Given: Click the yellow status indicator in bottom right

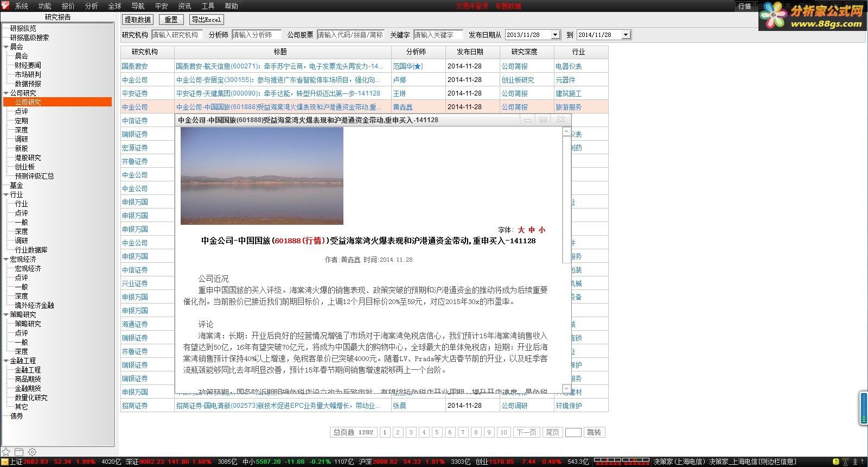Looking at the screenshot, I should [836, 462].
